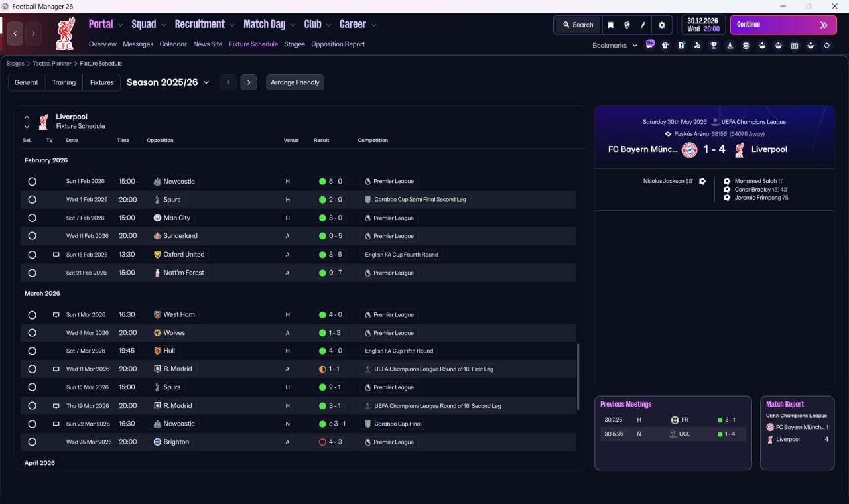Open the Match Report panel
The width and height of the screenshot is (849, 504).
coord(797,433)
